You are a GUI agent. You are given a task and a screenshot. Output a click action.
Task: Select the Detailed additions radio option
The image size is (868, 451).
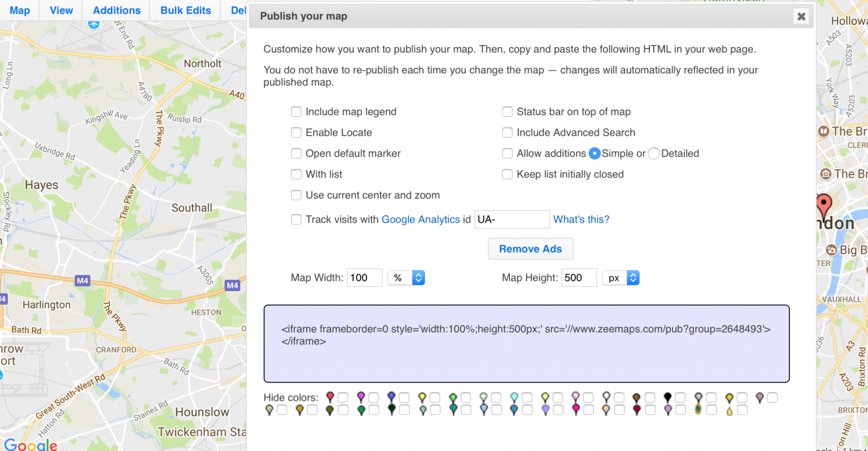pos(654,153)
